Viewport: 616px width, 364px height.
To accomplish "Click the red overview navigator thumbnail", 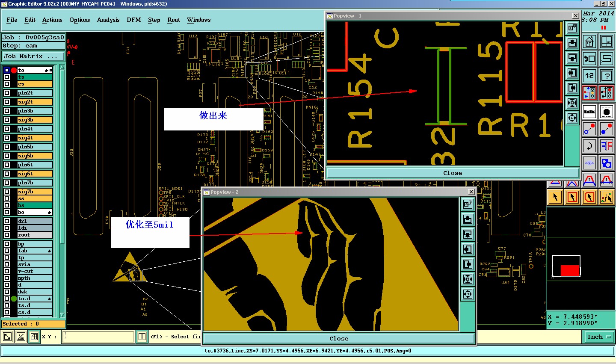I will (x=570, y=270).
